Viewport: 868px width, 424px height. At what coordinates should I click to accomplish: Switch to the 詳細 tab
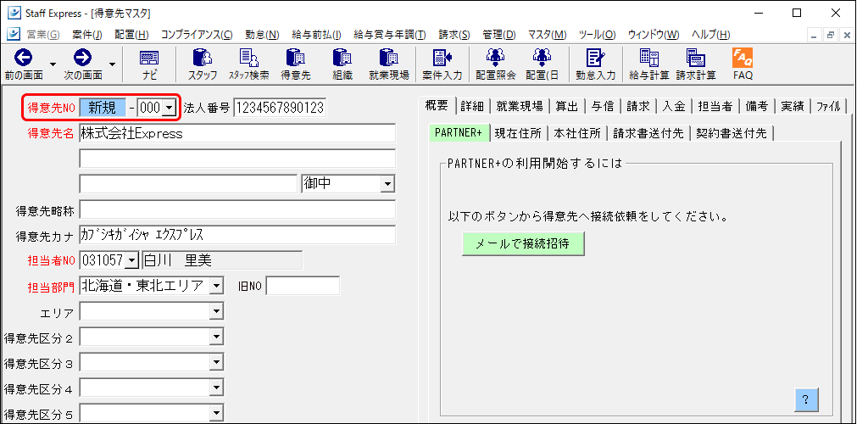click(471, 107)
